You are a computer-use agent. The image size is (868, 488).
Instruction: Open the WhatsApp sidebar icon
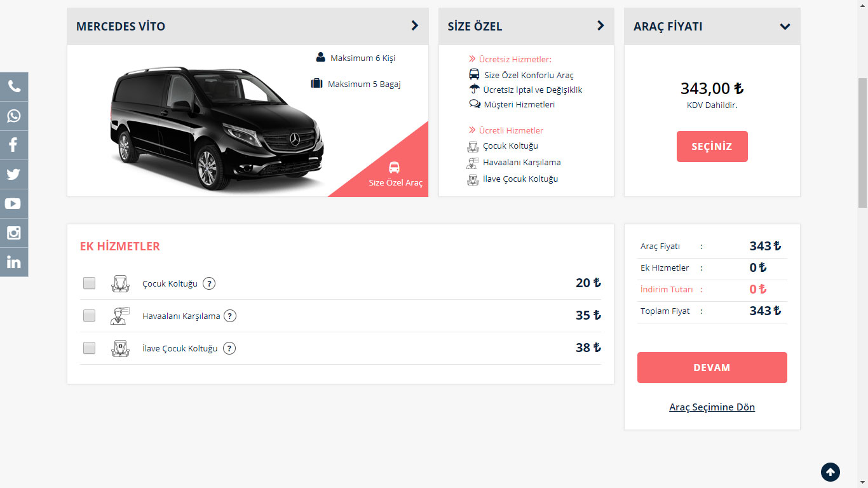pos(14,116)
